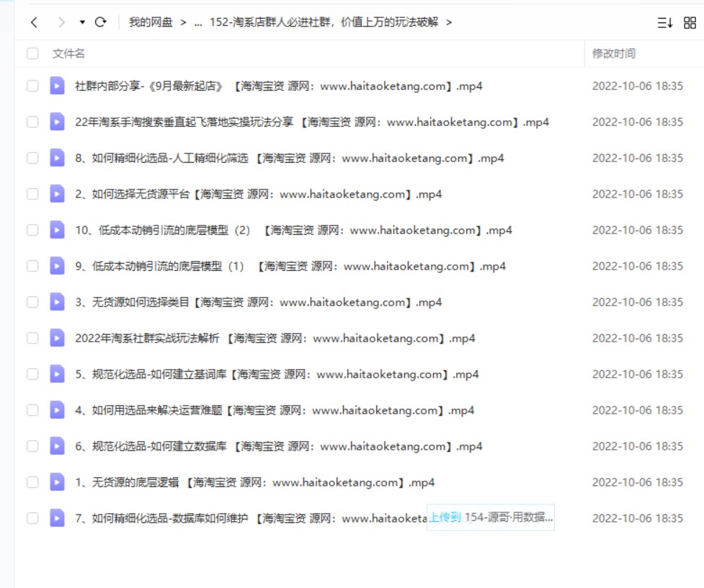Expand the breadcrumb ellipsis path

198,22
